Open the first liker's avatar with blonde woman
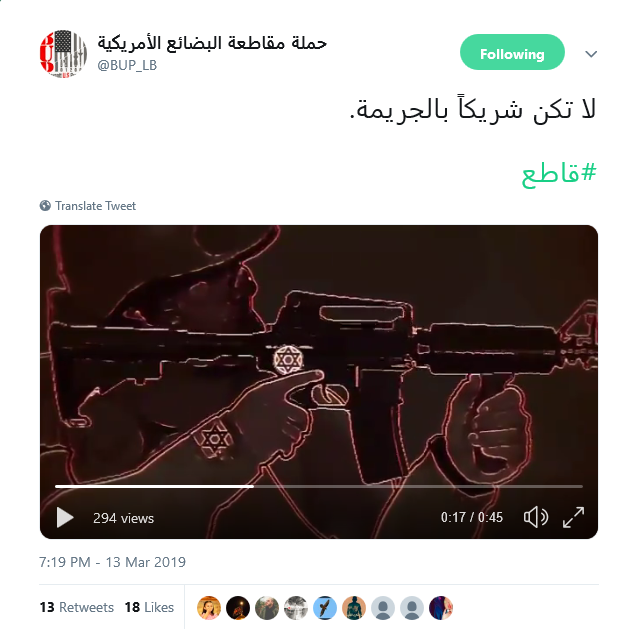 (208, 608)
